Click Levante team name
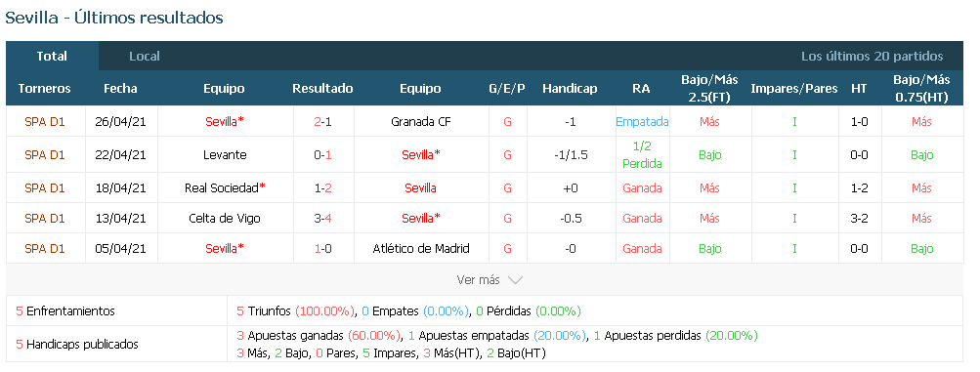Viewport: 980px width, 372px height. click(225, 155)
